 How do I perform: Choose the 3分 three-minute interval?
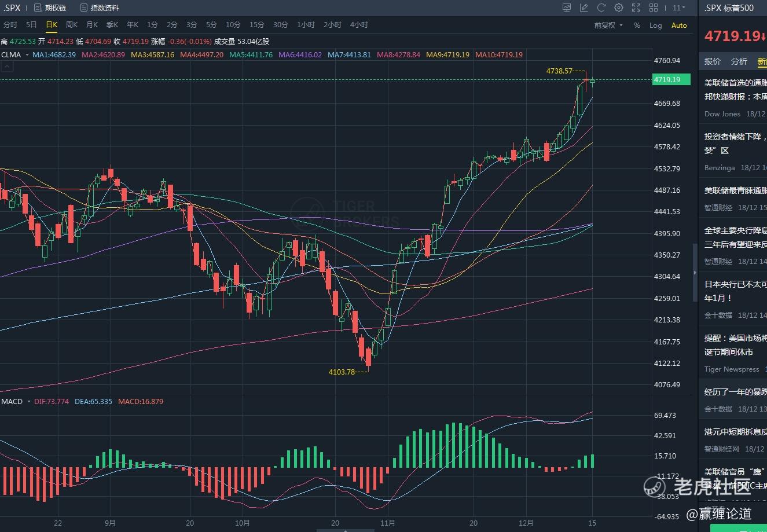[192, 25]
